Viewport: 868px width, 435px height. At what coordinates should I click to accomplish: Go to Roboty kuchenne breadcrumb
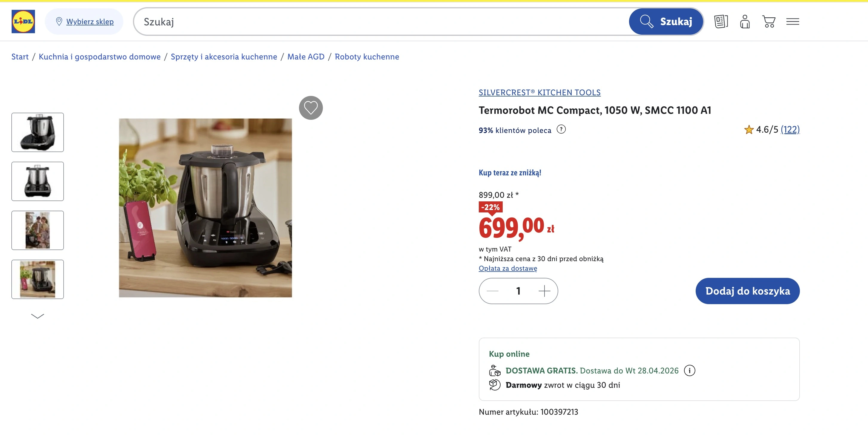(366, 56)
